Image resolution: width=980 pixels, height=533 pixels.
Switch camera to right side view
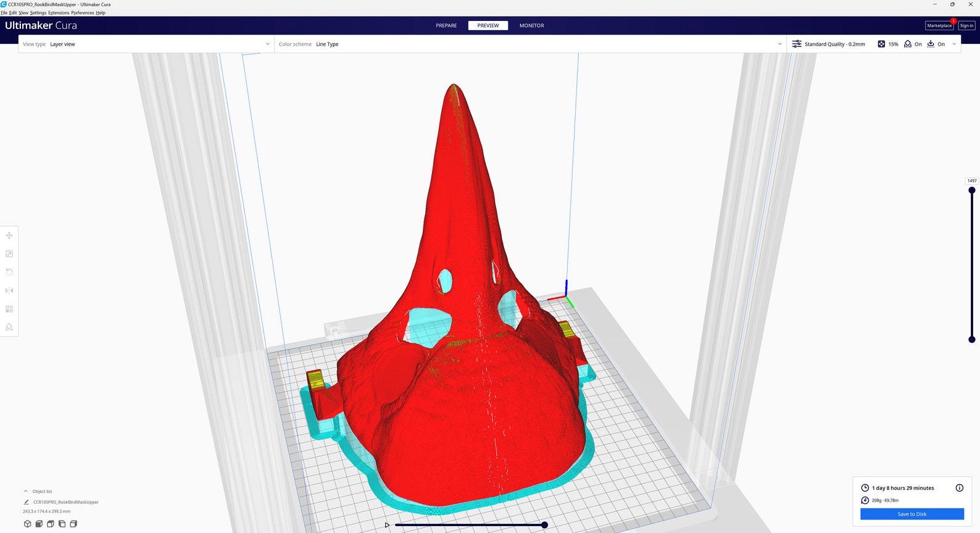pos(73,524)
